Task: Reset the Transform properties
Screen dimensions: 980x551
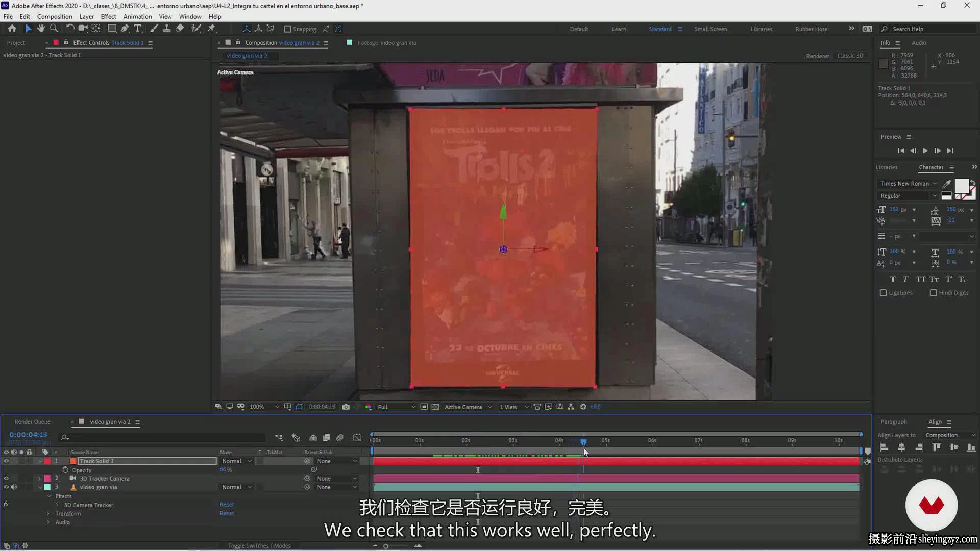Action: 227,513
